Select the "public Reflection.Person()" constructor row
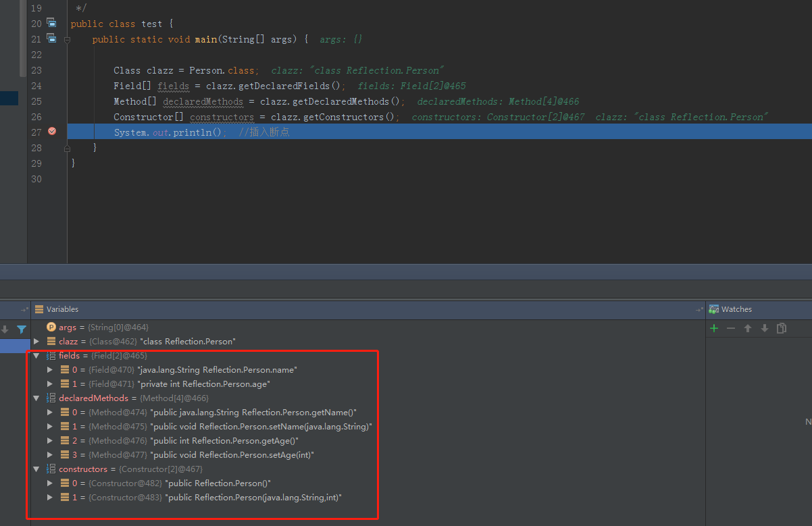Viewport: 812px width, 526px height. pos(367,483)
